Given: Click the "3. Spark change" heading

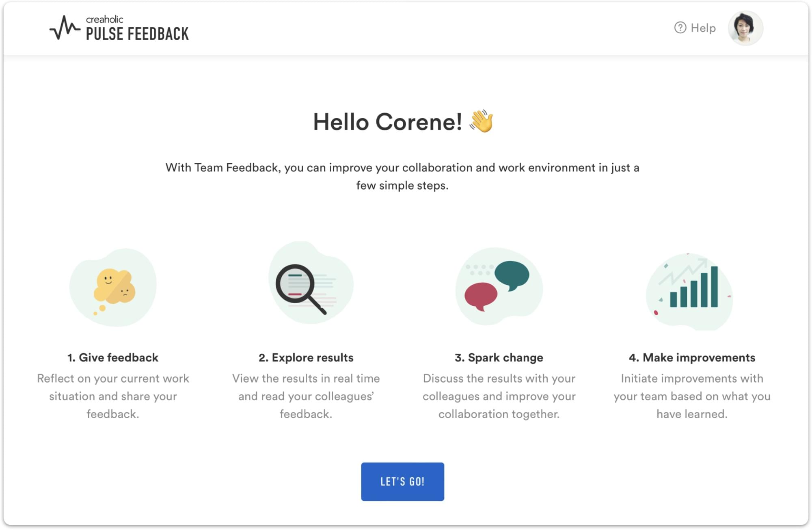Looking at the screenshot, I should 499,357.
